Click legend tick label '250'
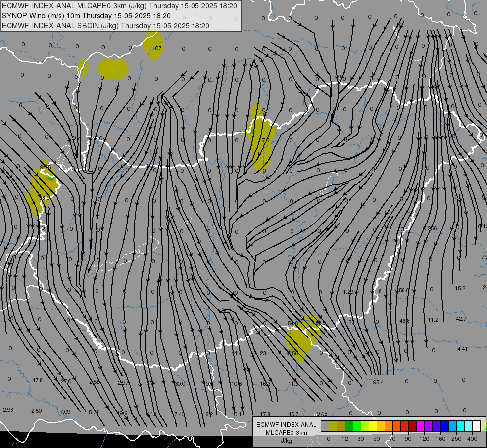Image resolution: width=487 pixels, height=448 pixels. pyautogui.click(x=456, y=439)
